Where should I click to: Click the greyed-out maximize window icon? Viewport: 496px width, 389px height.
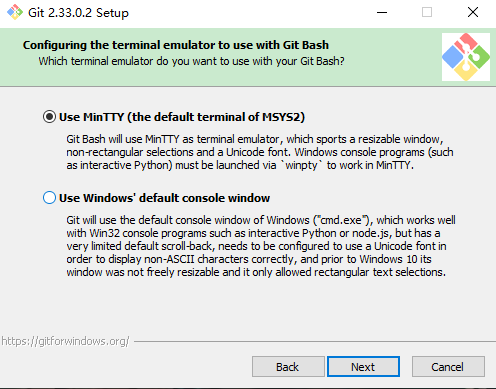pyautogui.click(x=427, y=13)
